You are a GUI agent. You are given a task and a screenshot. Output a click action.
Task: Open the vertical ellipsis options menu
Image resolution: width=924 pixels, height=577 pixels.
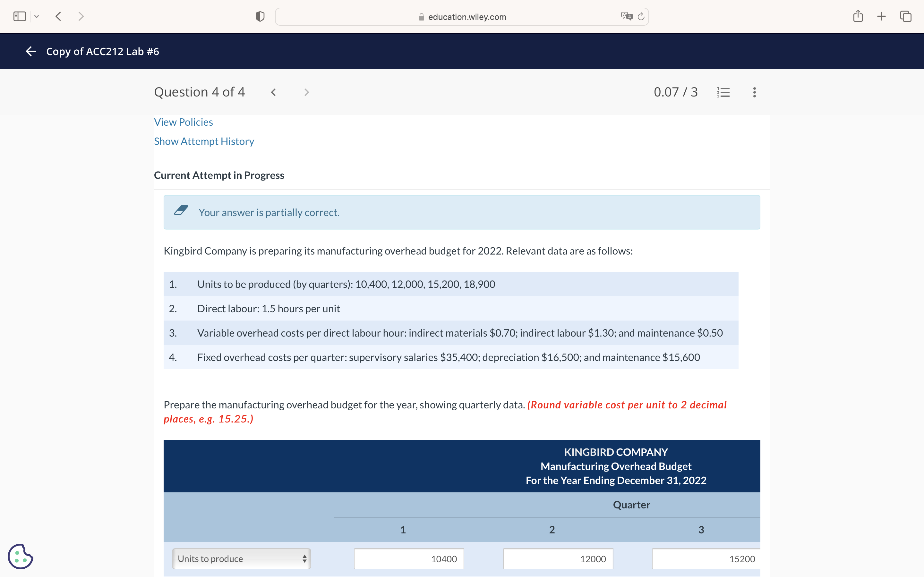click(754, 92)
